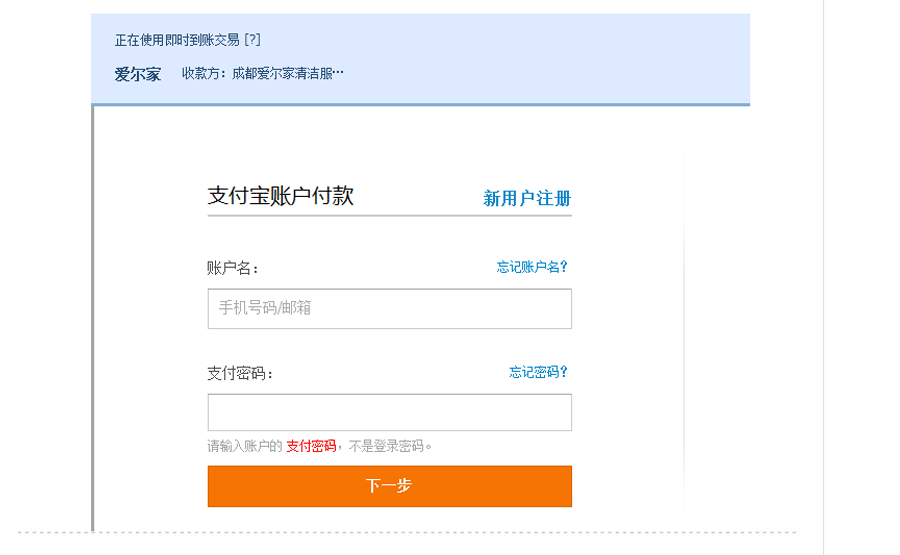Click the orange 下一步 button
The width and height of the screenshot is (900, 555).
390,486
